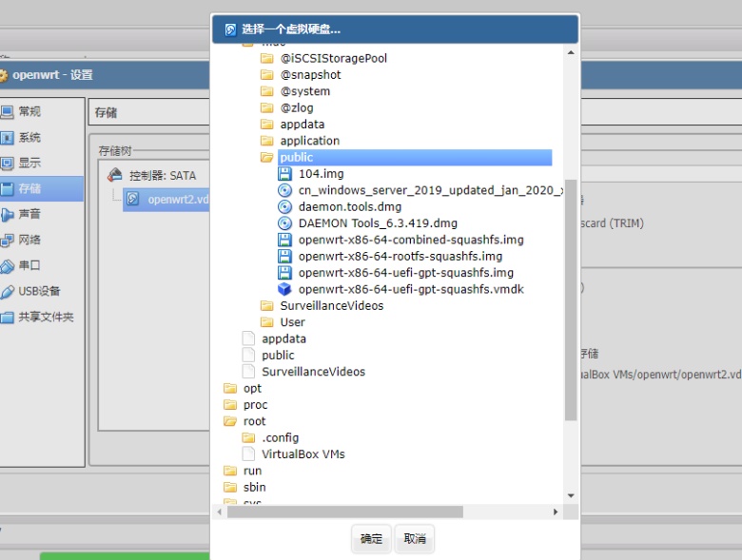Image resolution: width=742 pixels, height=560 pixels.
Task: Open 网络 settings section
Action: (x=42, y=240)
